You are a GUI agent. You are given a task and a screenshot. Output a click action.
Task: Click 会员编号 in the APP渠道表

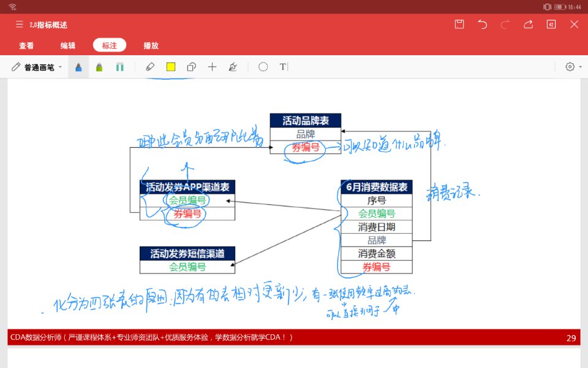187,201
